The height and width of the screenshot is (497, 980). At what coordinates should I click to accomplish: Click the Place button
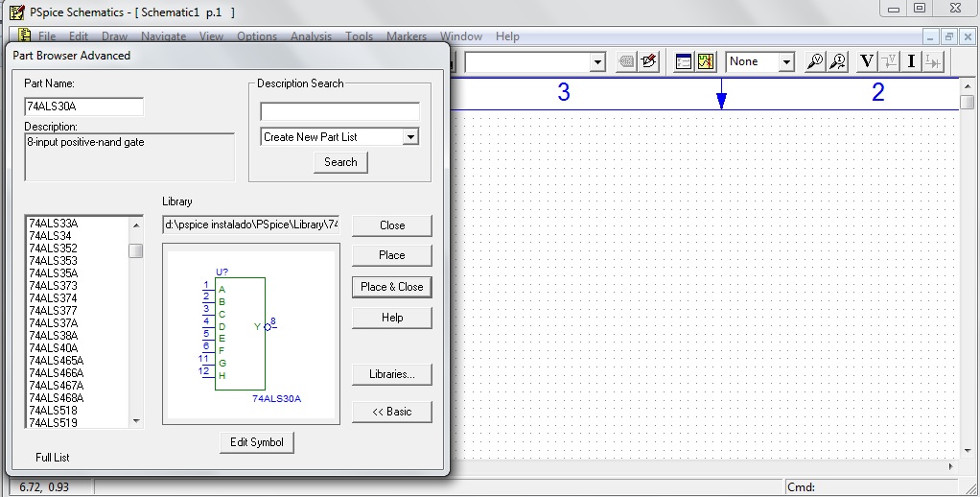pos(392,255)
